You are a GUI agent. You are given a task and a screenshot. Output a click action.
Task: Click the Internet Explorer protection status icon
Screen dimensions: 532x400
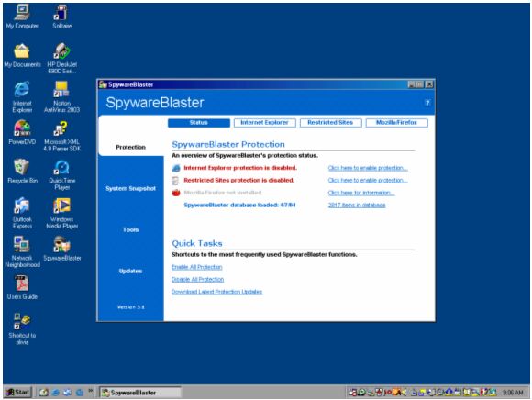176,168
